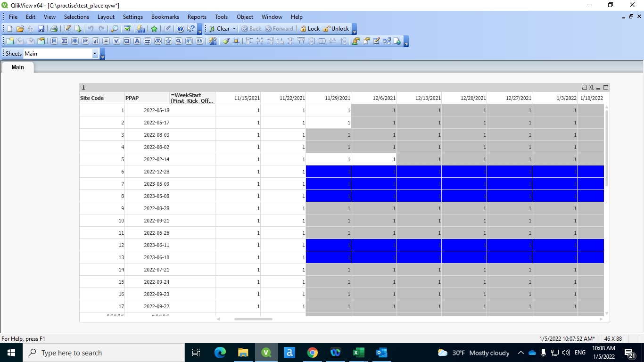Open the search magnifier tool
This screenshot has width=644, height=362.
click(x=115, y=28)
